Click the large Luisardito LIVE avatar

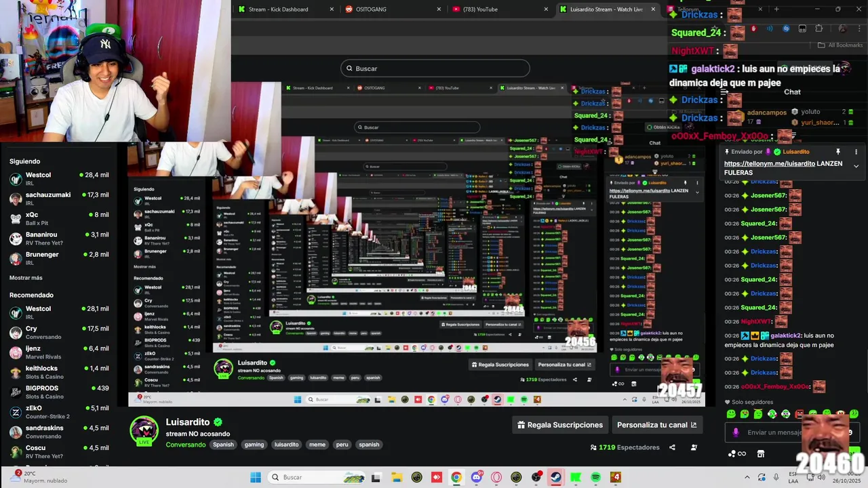(x=144, y=431)
